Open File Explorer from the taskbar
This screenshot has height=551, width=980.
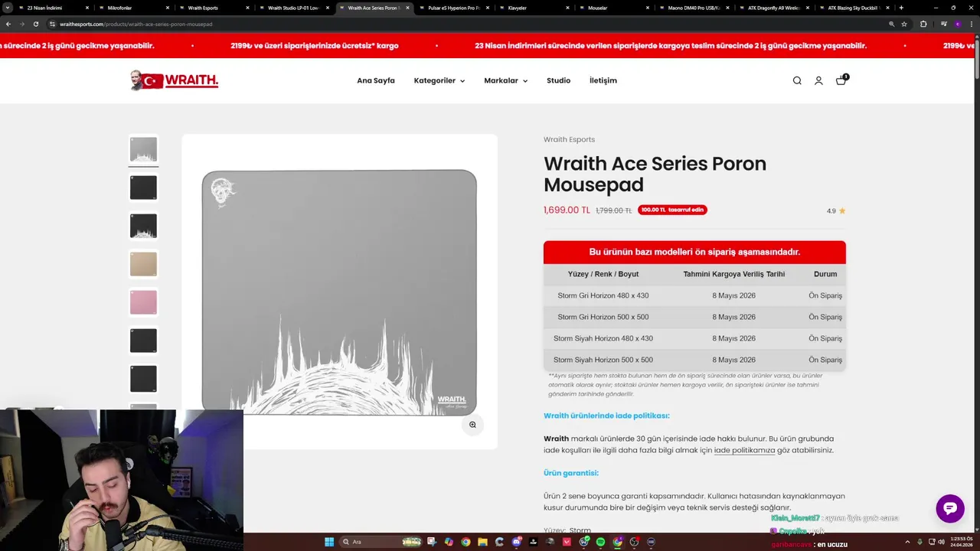(x=482, y=542)
